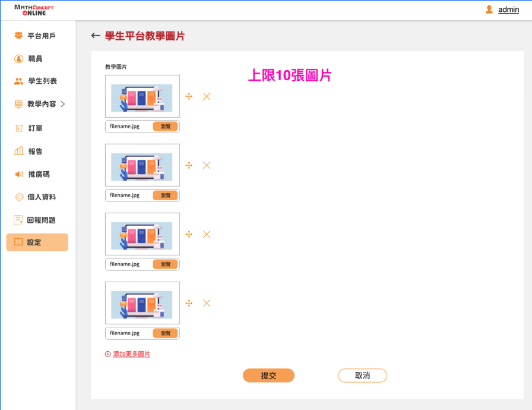Click the admin user avatar icon
532x410 pixels.
point(489,10)
